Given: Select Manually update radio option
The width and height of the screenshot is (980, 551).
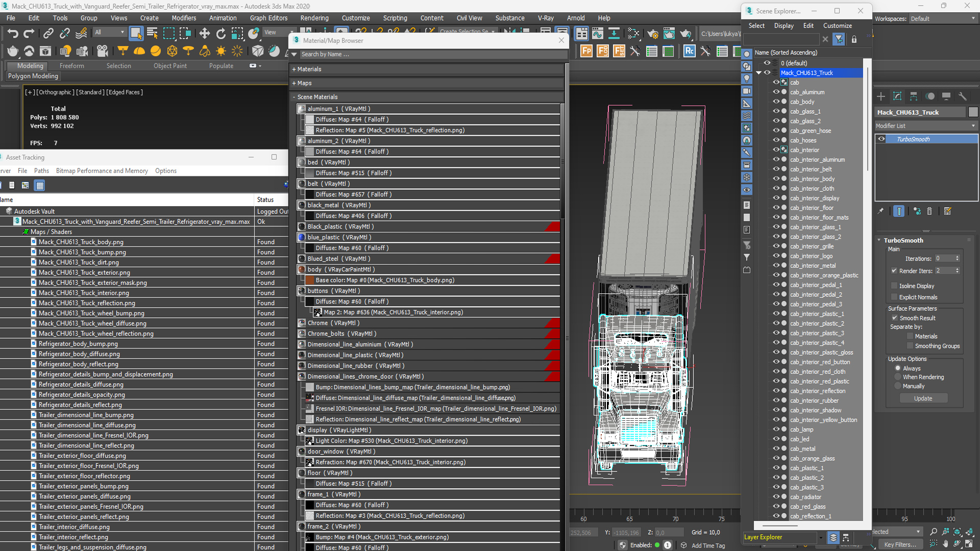Looking at the screenshot, I should pos(898,386).
